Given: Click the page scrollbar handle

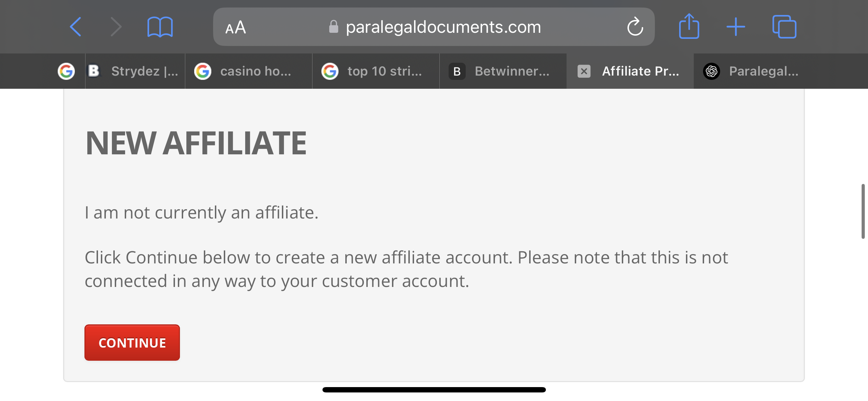Looking at the screenshot, I should tap(863, 211).
